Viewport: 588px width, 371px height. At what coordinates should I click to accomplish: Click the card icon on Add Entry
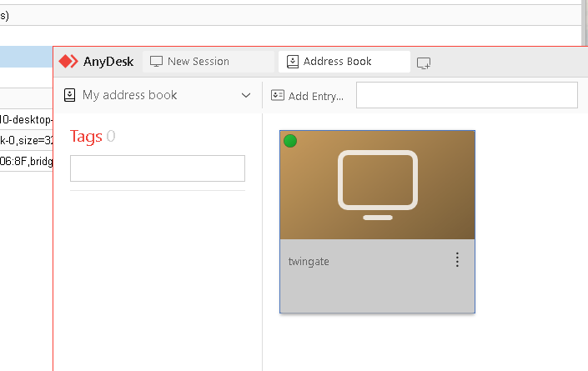(x=278, y=95)
